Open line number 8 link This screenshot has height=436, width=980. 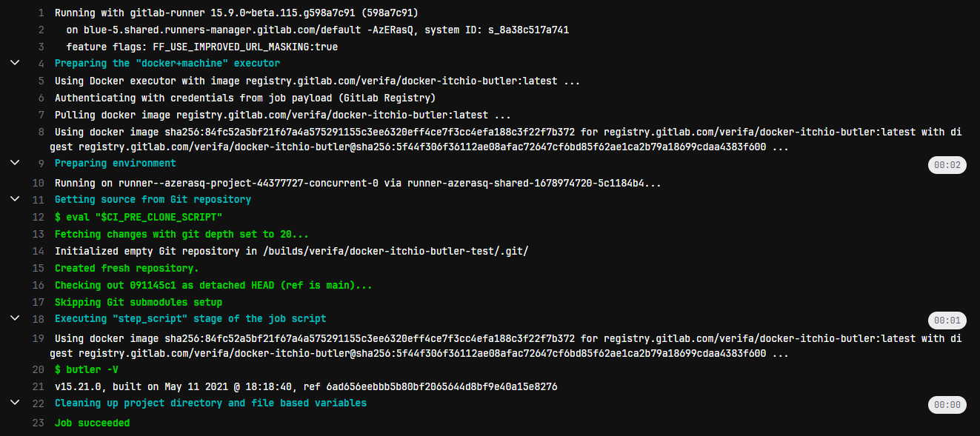point(41,132)
